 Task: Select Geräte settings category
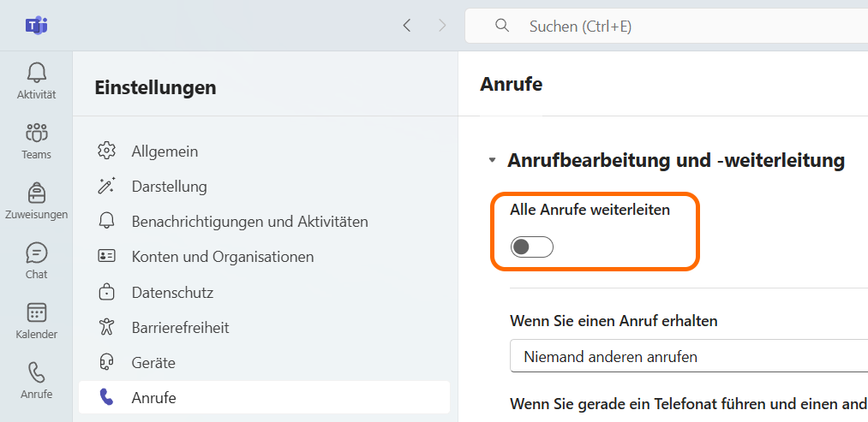[153, 363]
